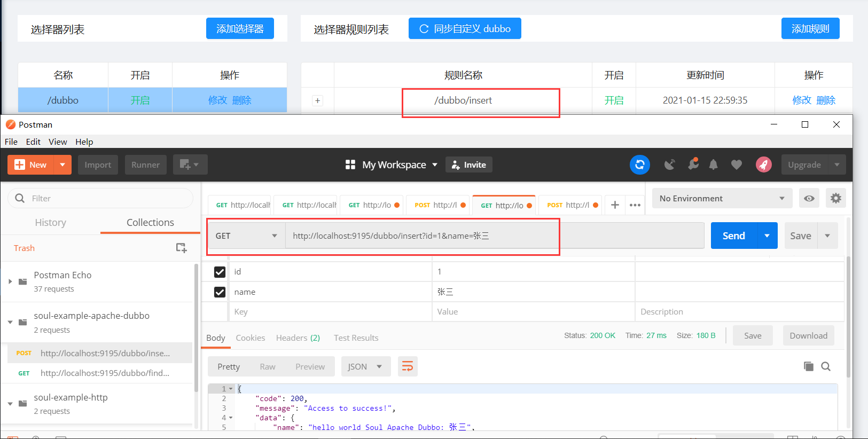
Task: Open the Save button dropdown arrow
Action: (827, 236)
